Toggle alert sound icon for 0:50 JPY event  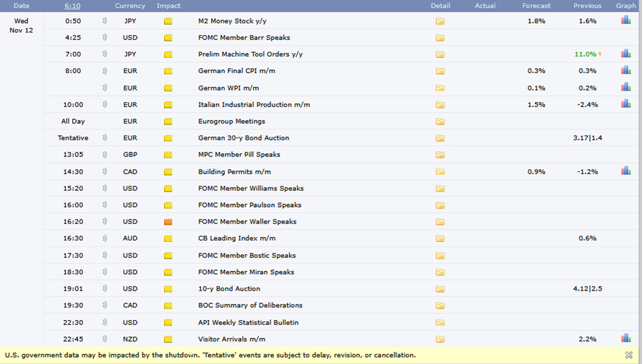coord(105,21)
